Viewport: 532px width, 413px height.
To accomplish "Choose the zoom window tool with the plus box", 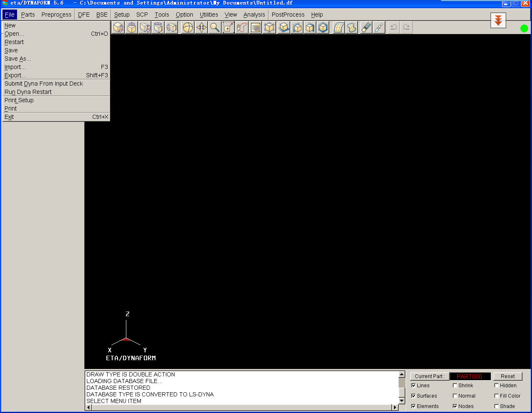I will [x=228, y=28].
